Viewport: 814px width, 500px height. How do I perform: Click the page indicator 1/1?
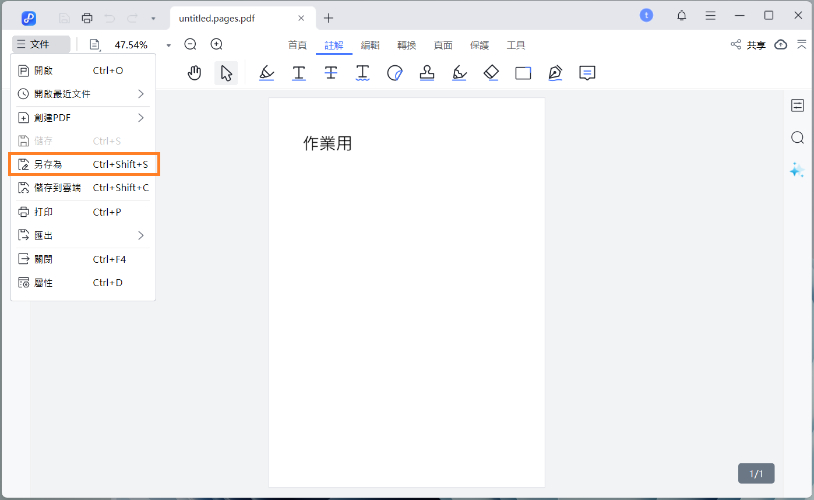tap(756, 473)
